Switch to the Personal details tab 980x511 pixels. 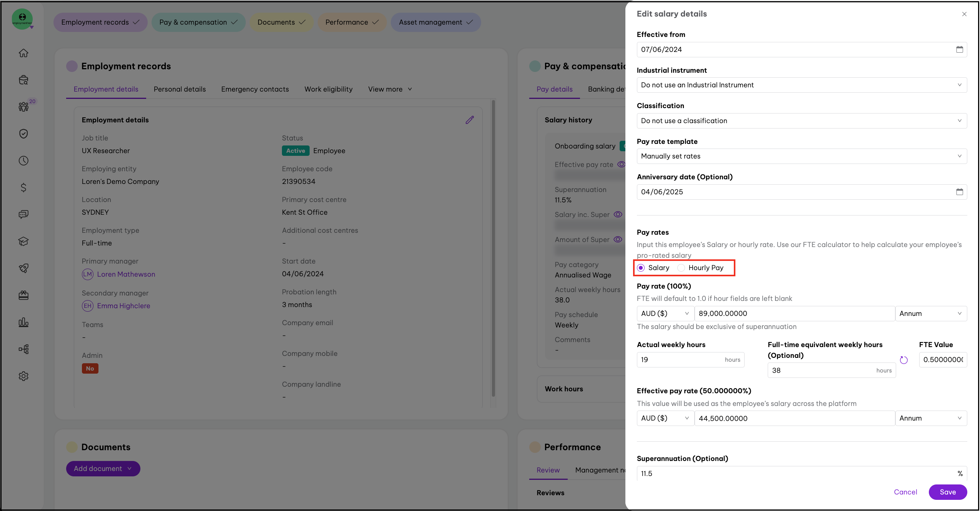click(180, 89)
